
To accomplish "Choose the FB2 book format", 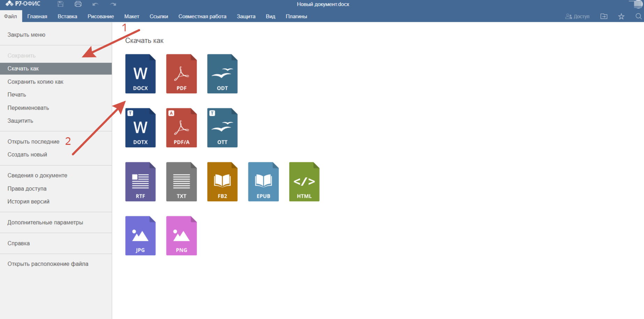I will point(222,182).
